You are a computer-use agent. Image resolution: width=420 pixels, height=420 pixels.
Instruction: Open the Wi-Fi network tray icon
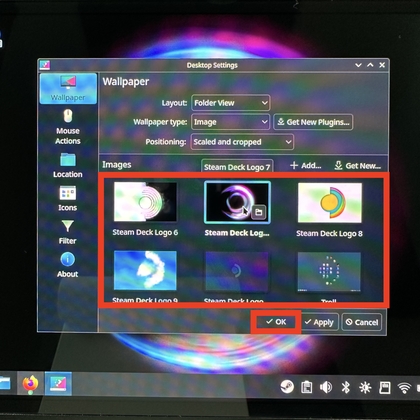tap(404, 388)
